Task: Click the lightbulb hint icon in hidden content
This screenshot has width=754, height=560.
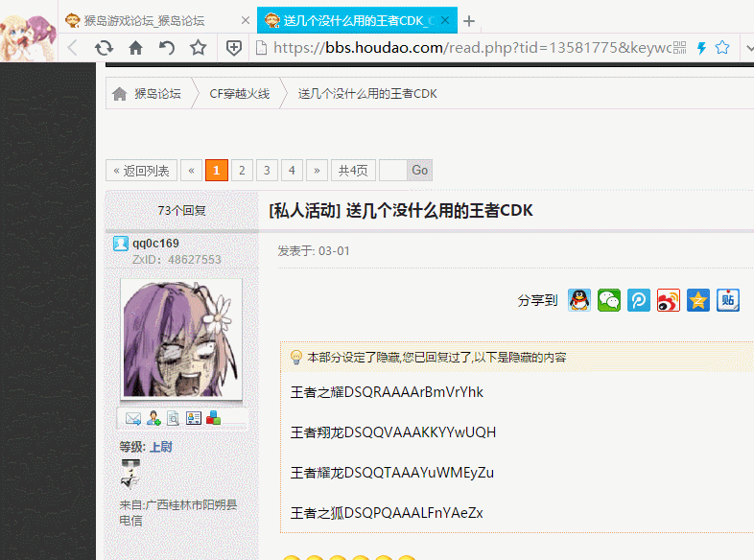Action: pos(296,357)
